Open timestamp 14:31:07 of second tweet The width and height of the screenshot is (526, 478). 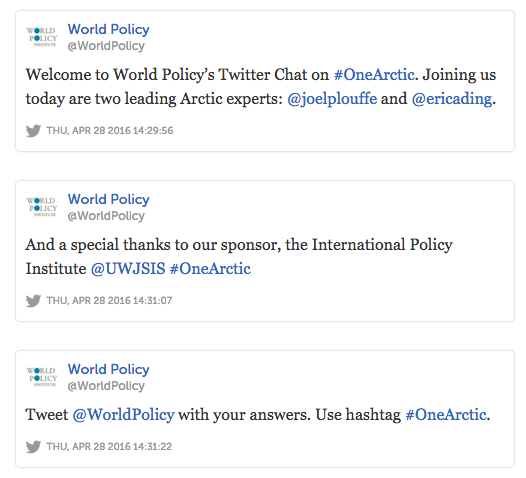tap(109, 301)
